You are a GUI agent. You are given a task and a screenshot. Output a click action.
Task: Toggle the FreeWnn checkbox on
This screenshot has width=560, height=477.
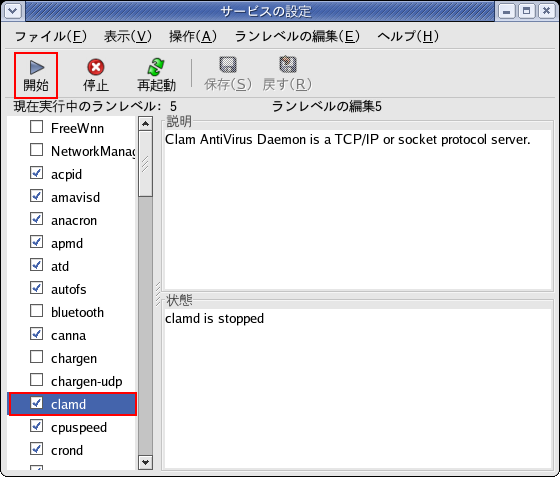(36, 127)
